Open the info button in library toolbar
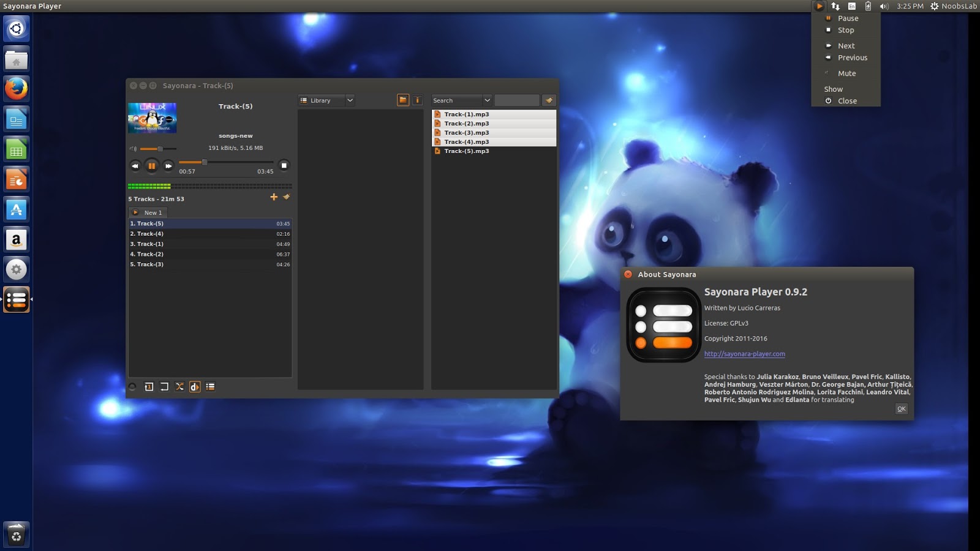Viewport: 980px width, 551px height. click(418, 100)
